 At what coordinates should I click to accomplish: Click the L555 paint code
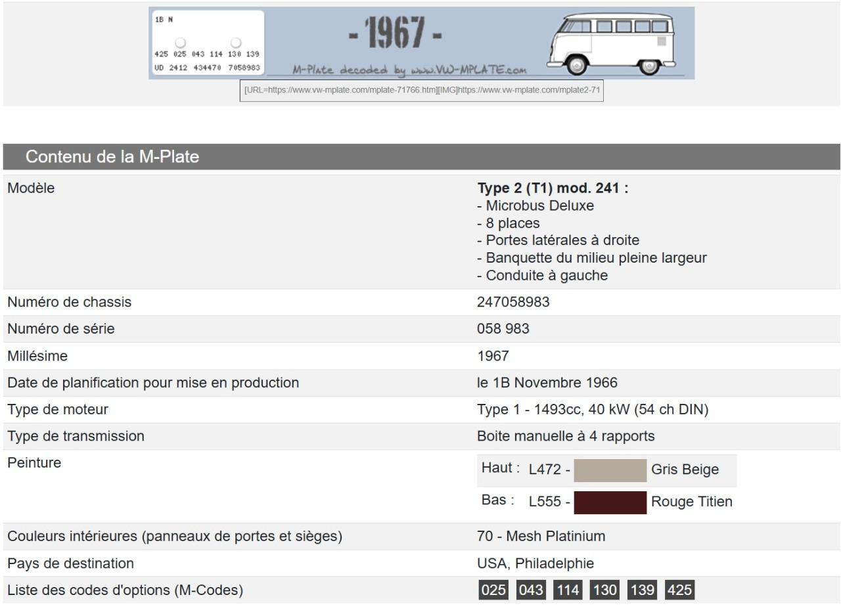pos(545,502)
